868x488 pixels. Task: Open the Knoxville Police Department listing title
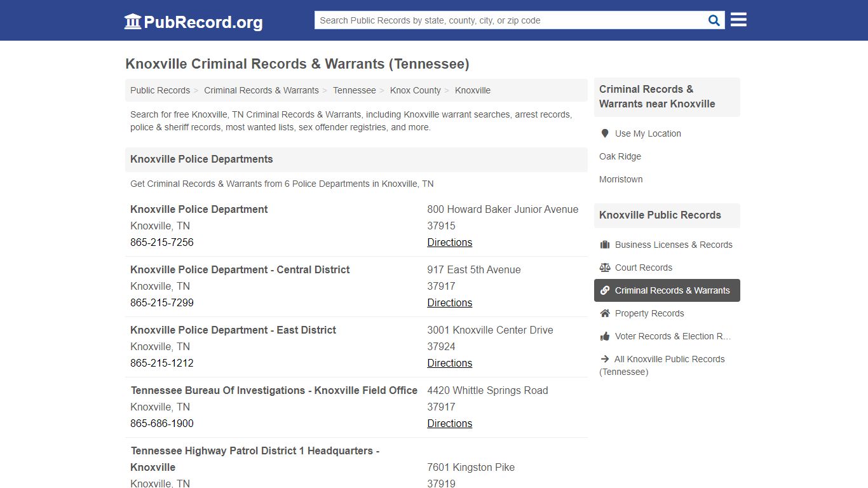coord(199,209)
